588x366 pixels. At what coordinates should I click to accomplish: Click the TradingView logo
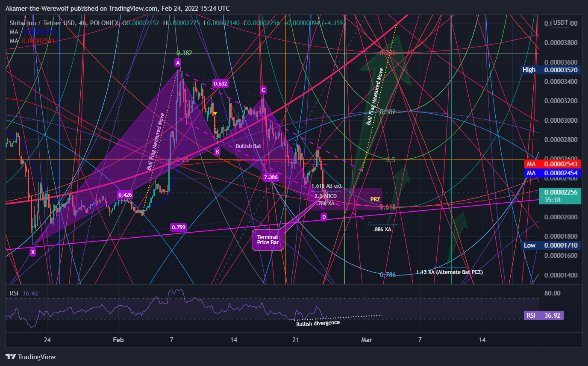(x=30, y=357)
